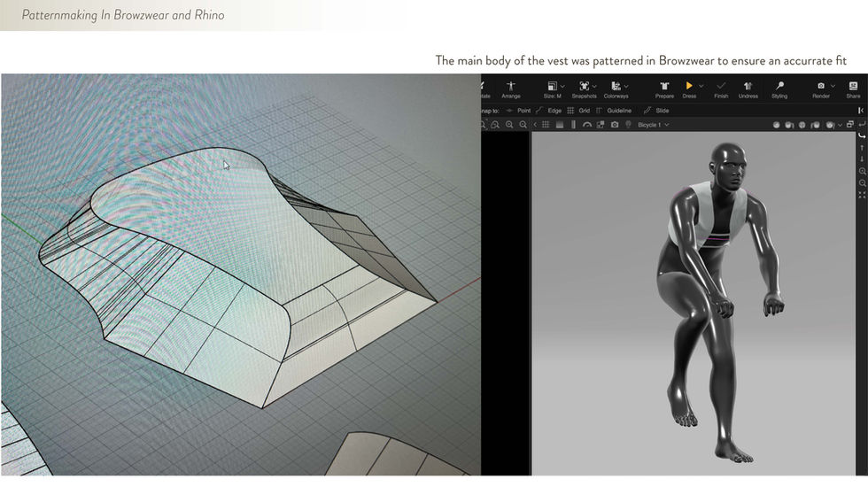The height and width of the screenshot is (487, 868).
Task: Click the left chevron before the grid icon
Action: coord(535,125)
